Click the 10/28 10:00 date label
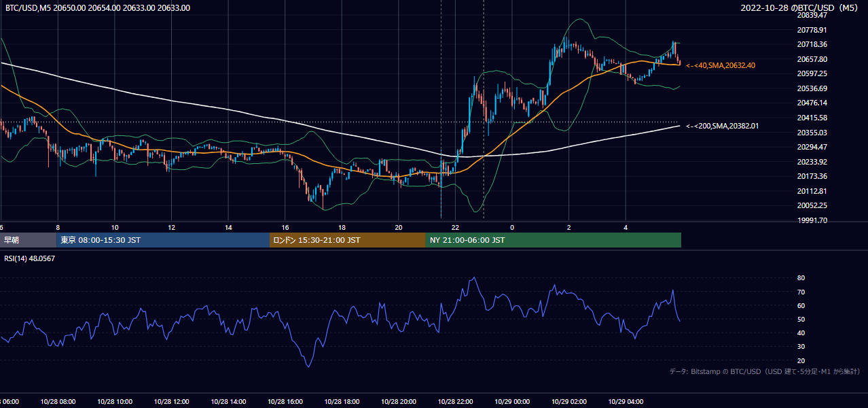The height and width of the screenshot is (408, 868). coord(115,402)
